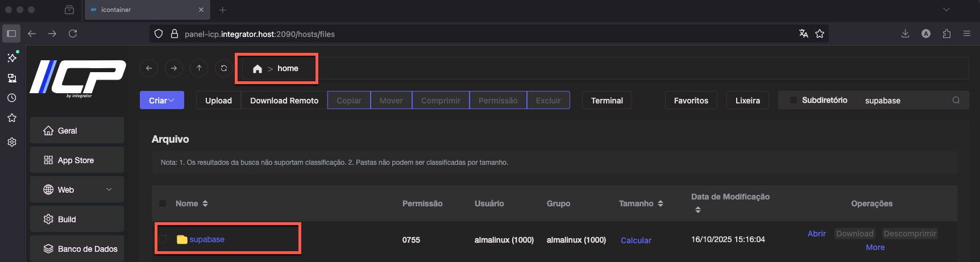
Task: Open the page translate icon
Action: pyautogui.click(x=803, y=34)
